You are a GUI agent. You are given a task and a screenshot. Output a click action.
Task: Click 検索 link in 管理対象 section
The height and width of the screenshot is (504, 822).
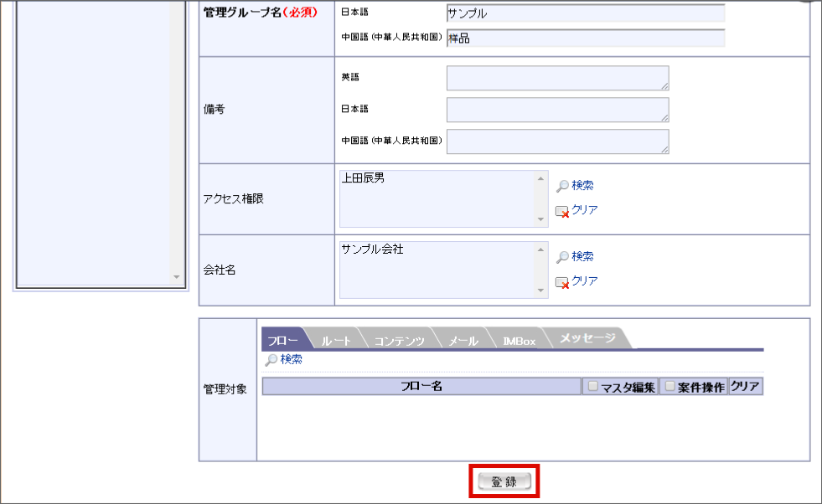(291, 359)
